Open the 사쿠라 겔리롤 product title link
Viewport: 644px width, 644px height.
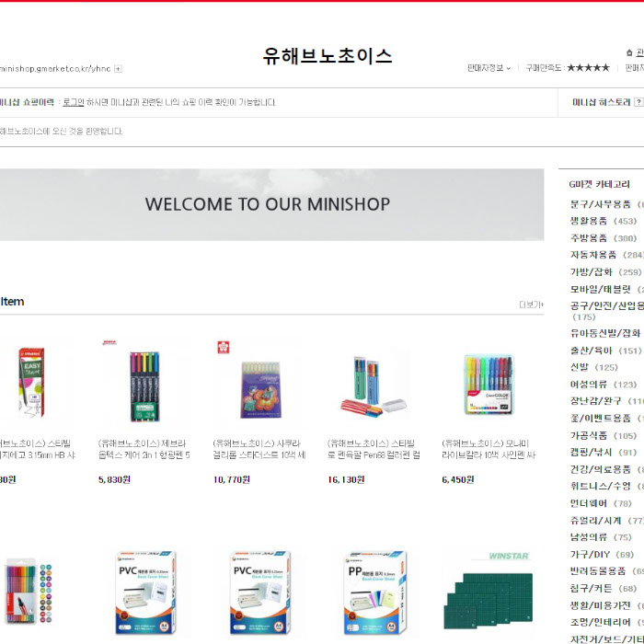pyautogui.click(x=259, y=449)
